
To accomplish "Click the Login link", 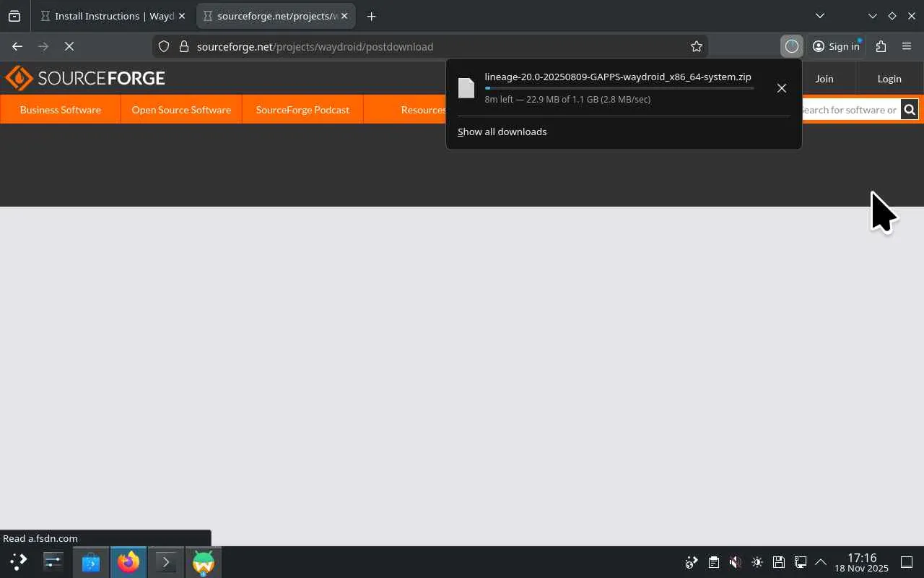I will (x=889, y=79).
